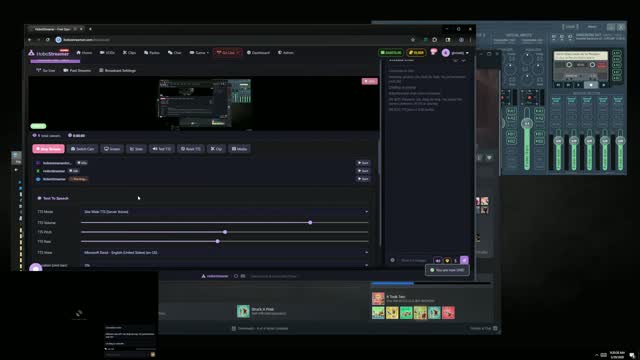This screenshot has height=360, width=640.
Task: Click the red Go Live navbar button
Action: click(227, 53)
